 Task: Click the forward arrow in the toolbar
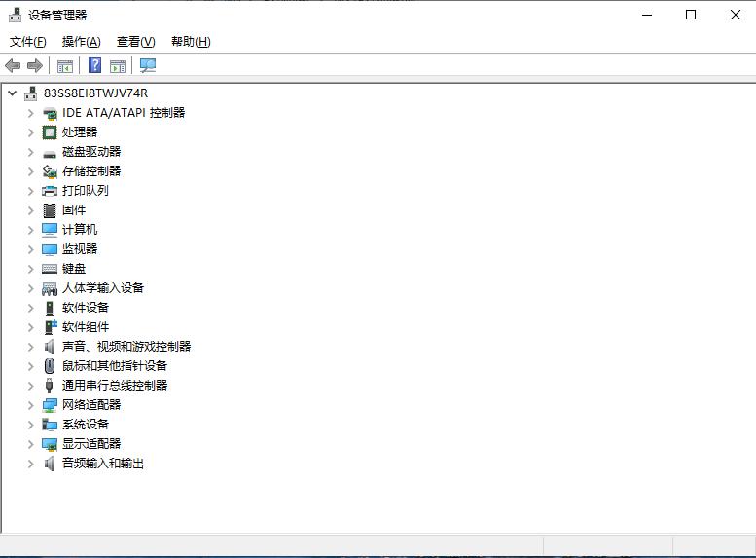pyautogui.click(x=35, y=65)
